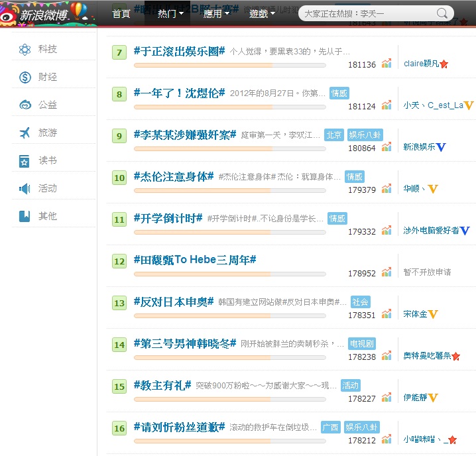The height and width of the screenshot is (456, 476).
Task: Open topic #反对日本申奥#
Action: pyautogui.click(x=174, y=302)
